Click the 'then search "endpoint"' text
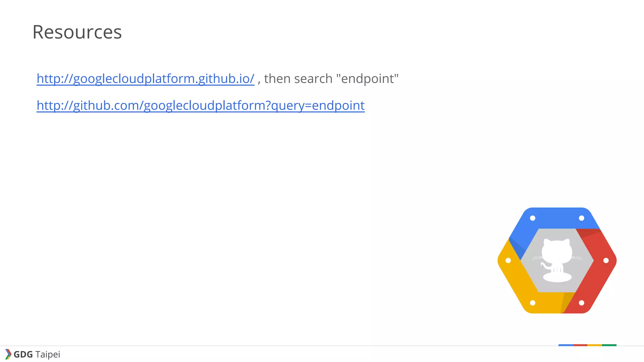 point(331,79)
